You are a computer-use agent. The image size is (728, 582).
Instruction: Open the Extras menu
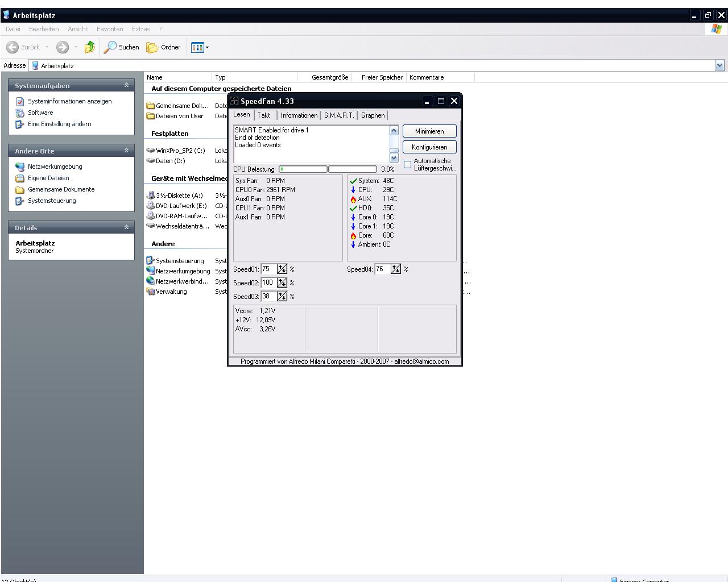[x=140, y=29]
